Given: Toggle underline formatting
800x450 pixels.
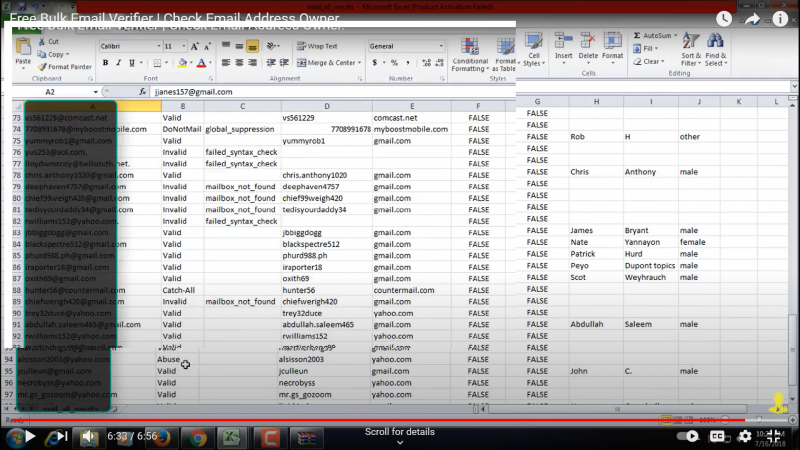Looking at the screenshot, I should 132,63.
